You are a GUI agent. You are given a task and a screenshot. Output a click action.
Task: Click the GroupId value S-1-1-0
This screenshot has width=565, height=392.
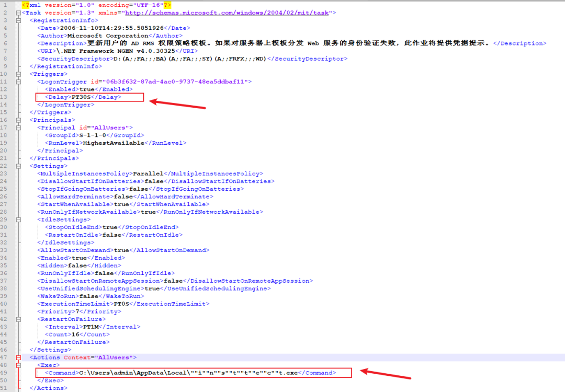pos(93,135)
